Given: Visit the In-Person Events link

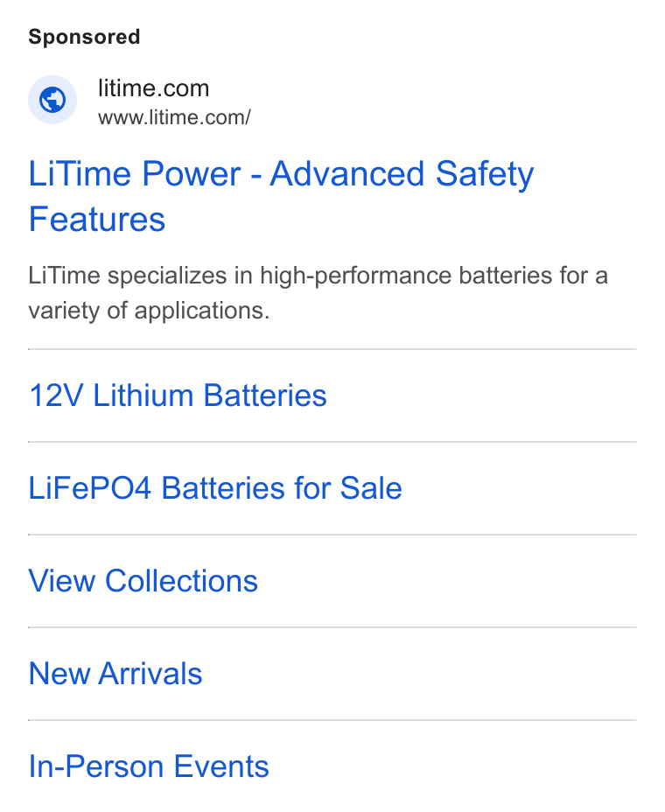Looking at the screenshot, I should coord(149,766).
